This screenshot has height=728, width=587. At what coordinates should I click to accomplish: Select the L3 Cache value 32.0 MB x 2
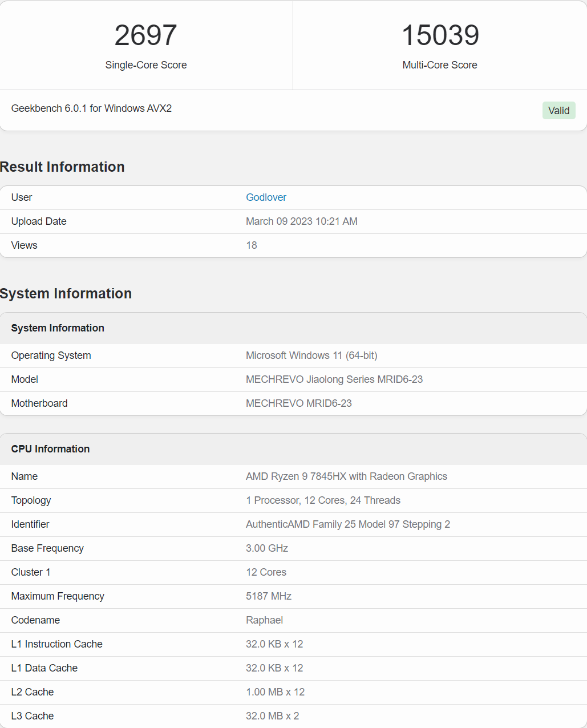(x=273, y=716)
